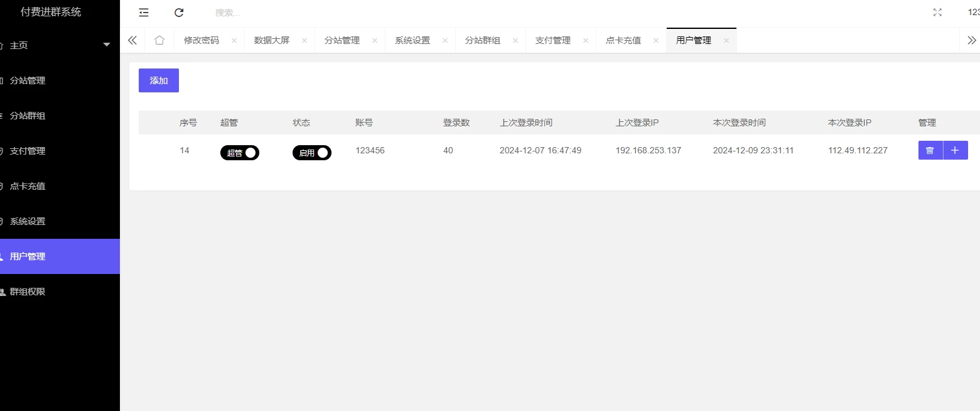The image size is (980, 411).
Task: Close the 用户管理 tab
Action: coord(726,40)
